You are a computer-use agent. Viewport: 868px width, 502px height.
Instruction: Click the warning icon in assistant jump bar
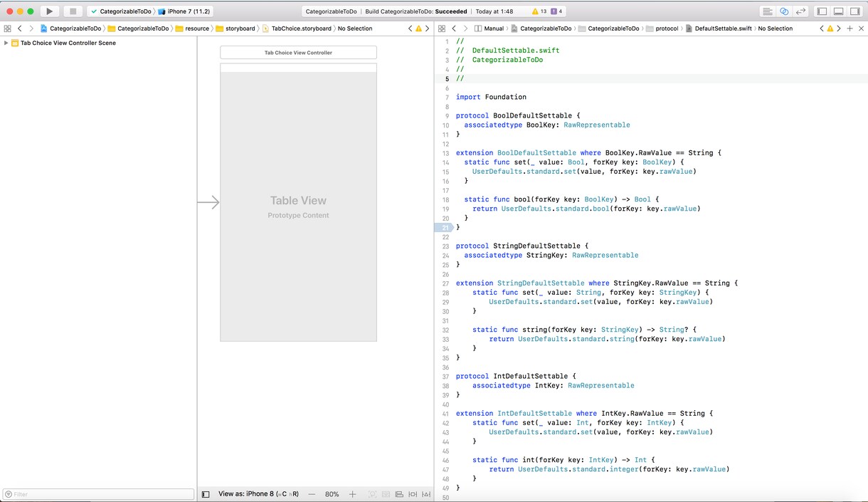click(830, 28)
